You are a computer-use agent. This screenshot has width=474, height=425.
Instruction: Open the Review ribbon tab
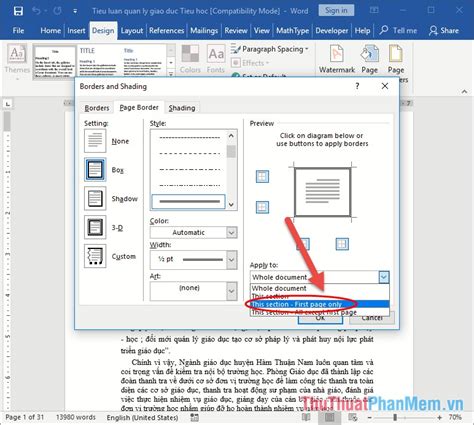[236, 31]
